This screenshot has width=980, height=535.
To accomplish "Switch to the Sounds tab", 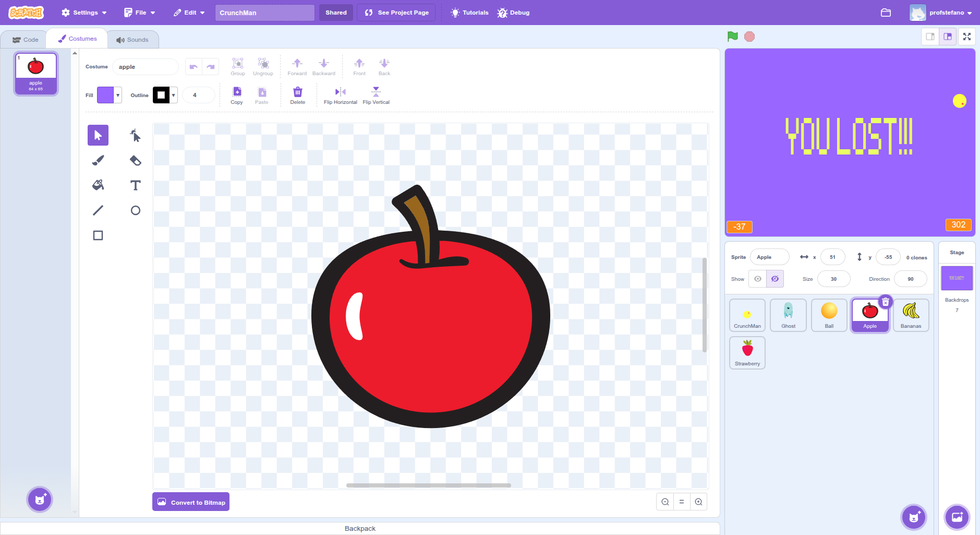I will click(x=132, y=40).
